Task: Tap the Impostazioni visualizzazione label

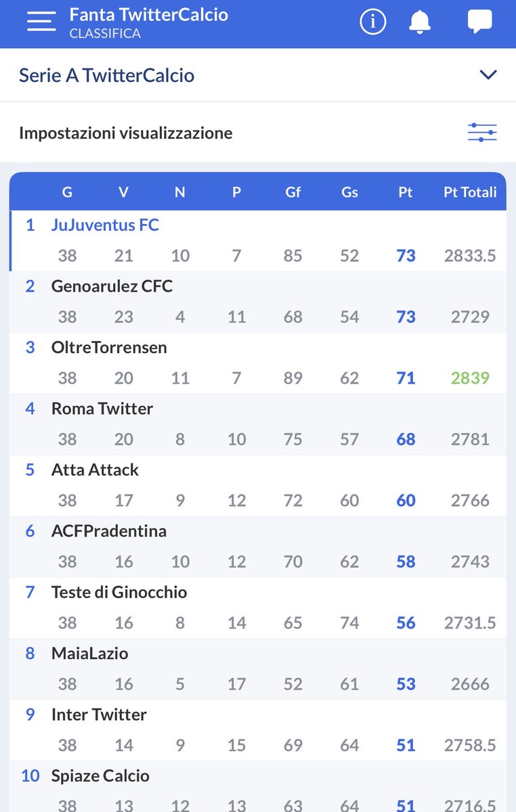Action: (126, 133)
